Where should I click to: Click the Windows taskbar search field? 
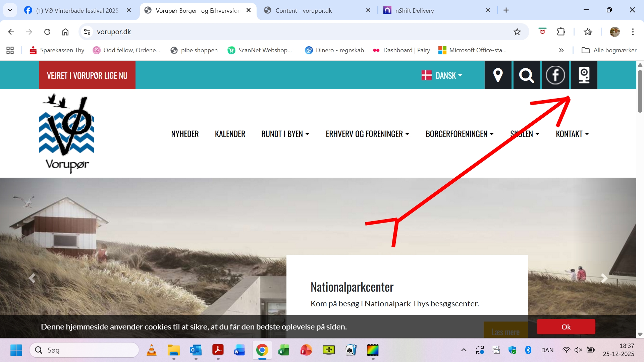pos(84,350)
